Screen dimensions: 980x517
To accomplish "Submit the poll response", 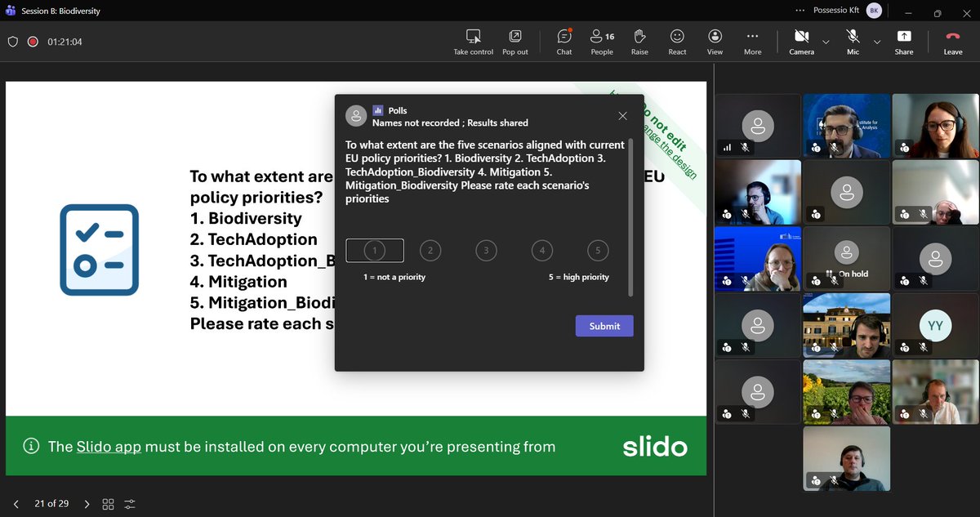I will click(604, 326).
